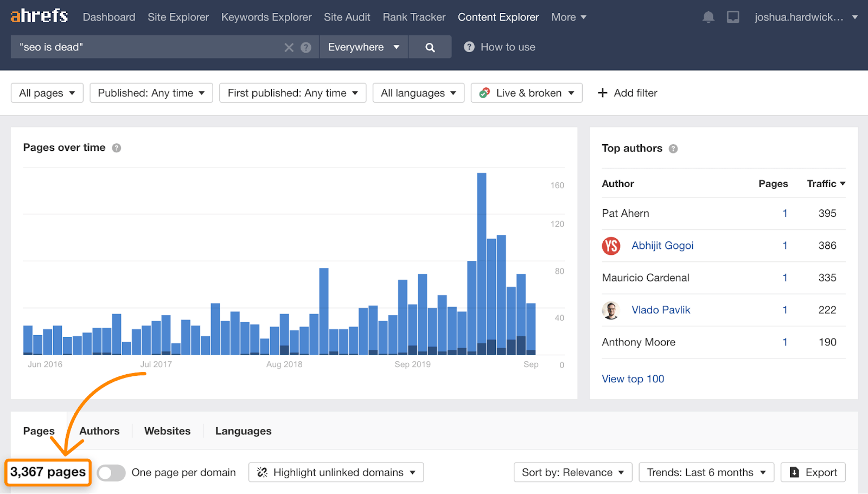The width and height of the screenshot is (868, 494).
Task: Open Trends: Last 6 months dropdown
Action: [706, 473]
